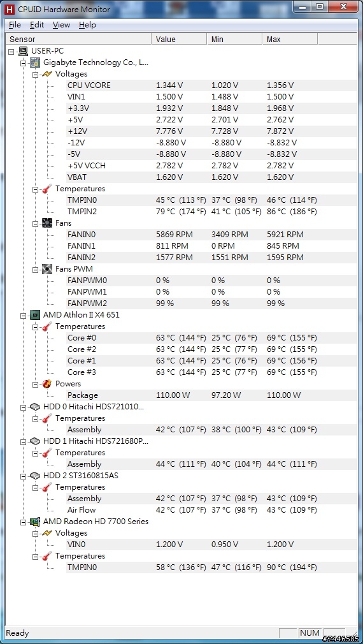Click the Radeon HD 7700 graphics card icon
Screen dimensions: 363x644
point(35,522)
